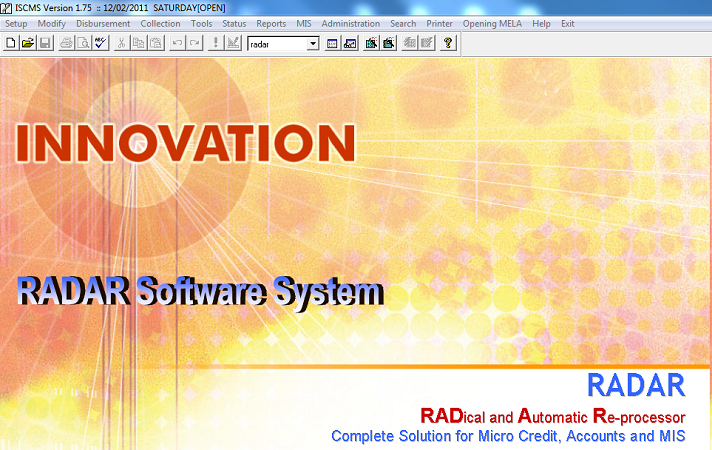This screenshot has width=712, height=450.
Task: Click the Undo arrow icon
Action: pos(177,43)
